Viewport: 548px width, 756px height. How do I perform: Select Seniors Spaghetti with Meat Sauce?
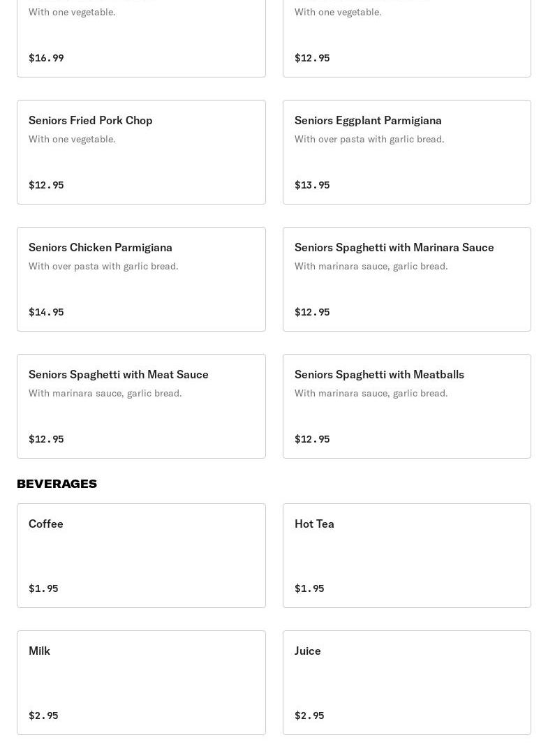pyautogui.click(x=119, y=374)
